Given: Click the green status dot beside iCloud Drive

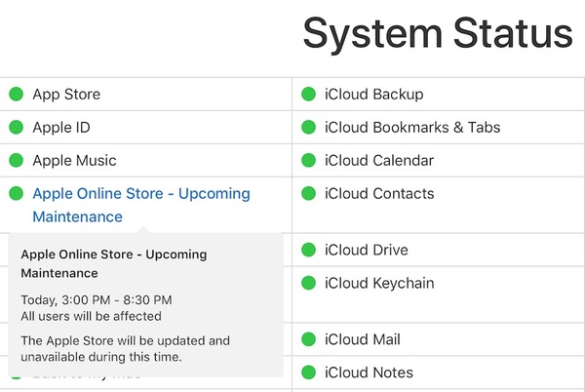Looking at the screenshot, I should click(308, 250).
